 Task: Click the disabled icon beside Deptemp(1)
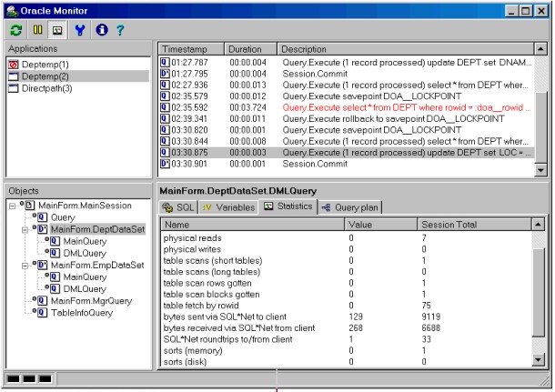click(14, 65)
